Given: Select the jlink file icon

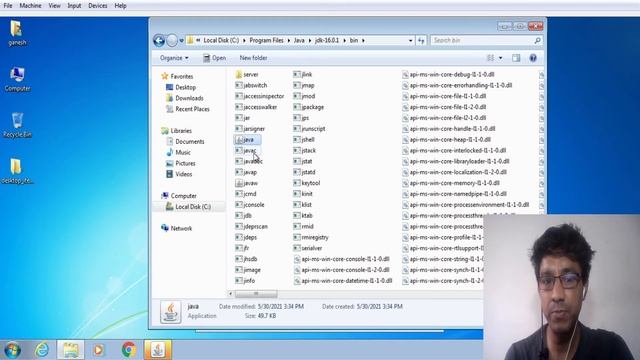Looking at the screenshot, I should coord(297,74).
